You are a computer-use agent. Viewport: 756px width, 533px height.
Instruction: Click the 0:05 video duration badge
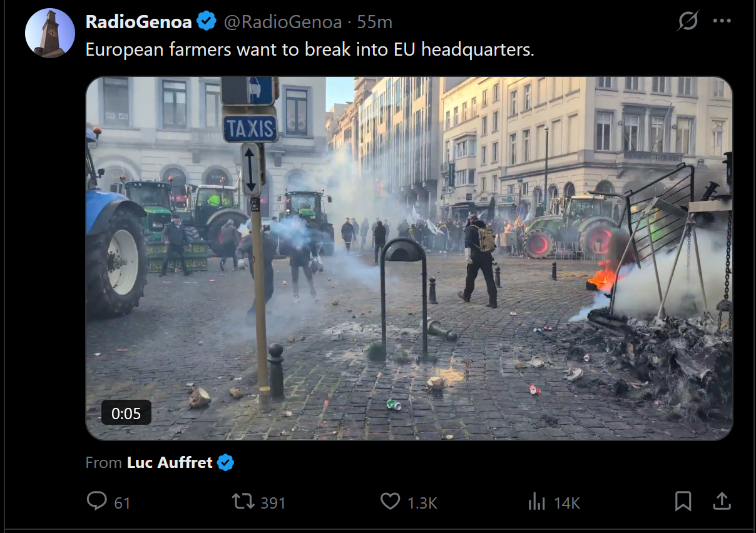[x=126, y=413]
